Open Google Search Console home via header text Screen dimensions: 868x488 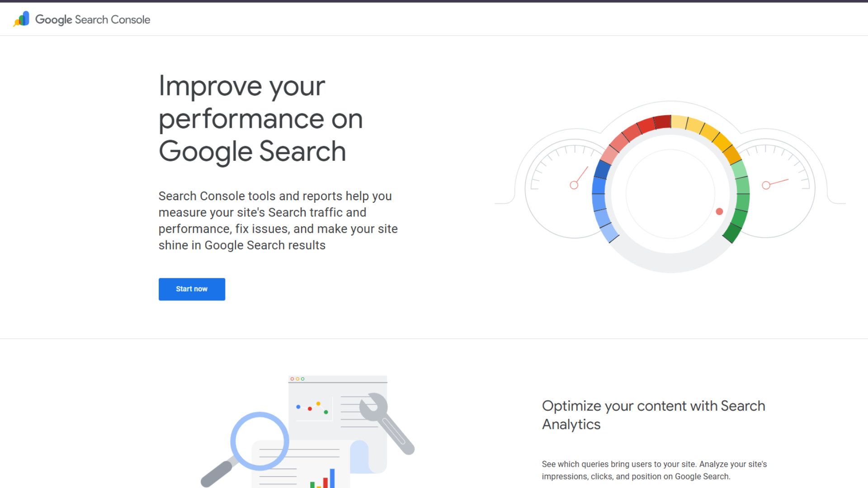pyautogui.click(x=93, y=19)
